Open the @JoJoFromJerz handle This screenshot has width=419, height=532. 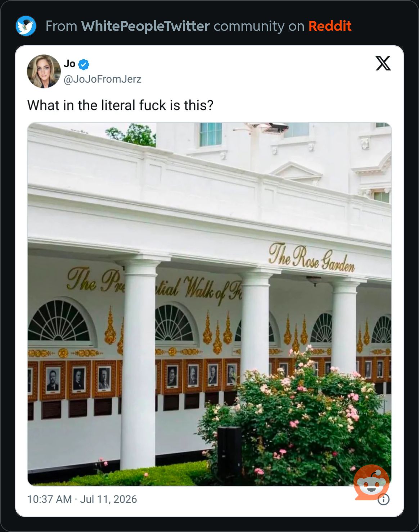(103, 79)
